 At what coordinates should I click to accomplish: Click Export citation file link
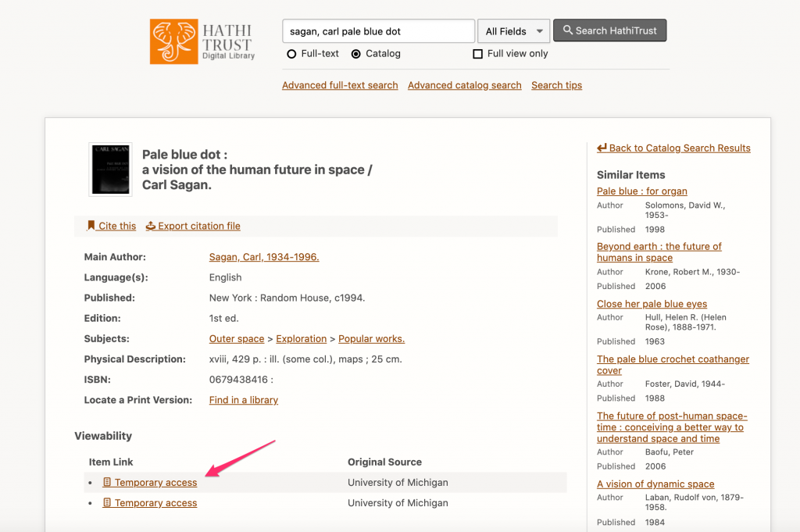(193, 226)
